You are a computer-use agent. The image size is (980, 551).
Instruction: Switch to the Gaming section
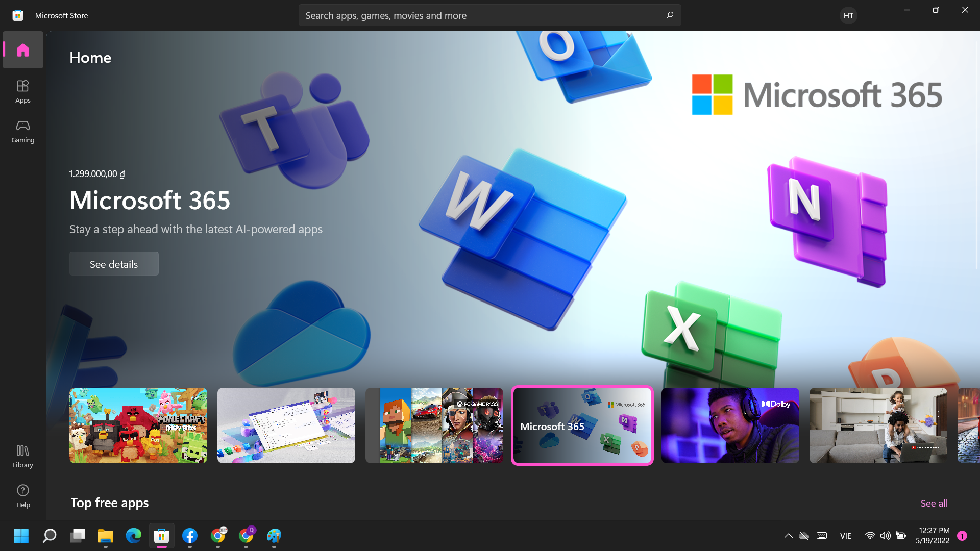pyautogui.click(x=22, y=131)
